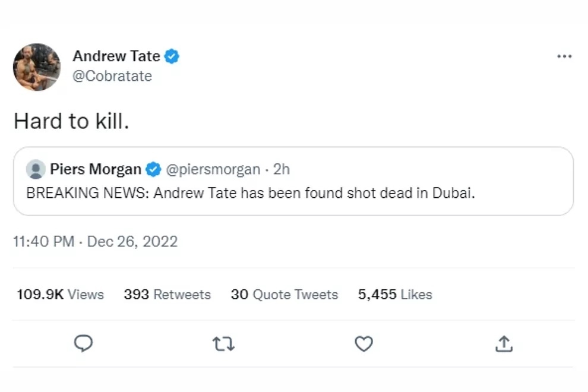
Task: Open the Andrew Tate display name link
Action: click(116, 56)
